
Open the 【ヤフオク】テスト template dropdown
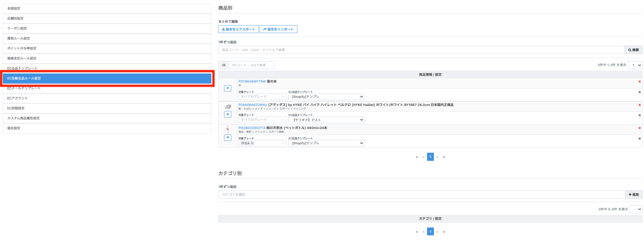326,120
